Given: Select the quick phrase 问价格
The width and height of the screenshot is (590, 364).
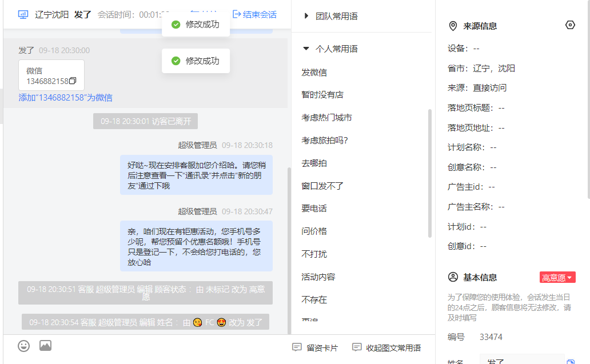Looking at the screenshot, I should (314, 231).
